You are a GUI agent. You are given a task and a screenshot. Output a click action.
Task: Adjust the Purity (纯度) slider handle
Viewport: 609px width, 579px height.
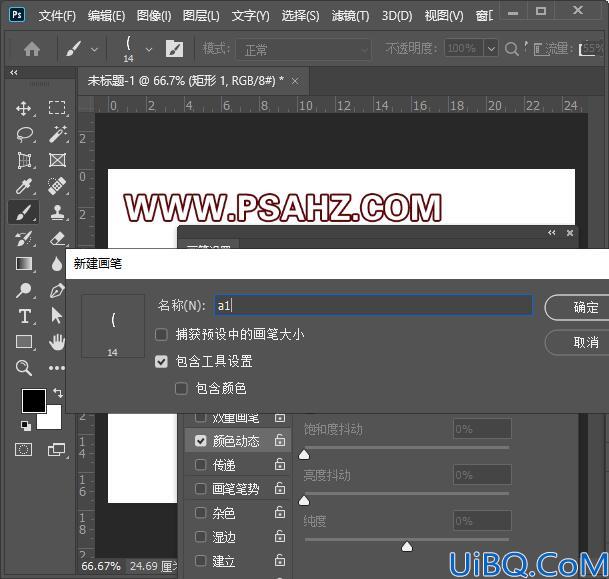coord(407,546)
